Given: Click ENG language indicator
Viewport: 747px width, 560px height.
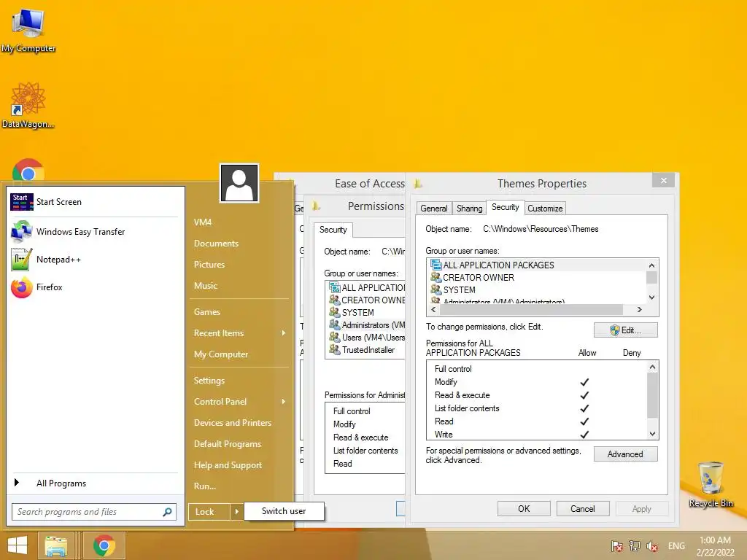Looking at the screenshot, I should tap(676, 546).
